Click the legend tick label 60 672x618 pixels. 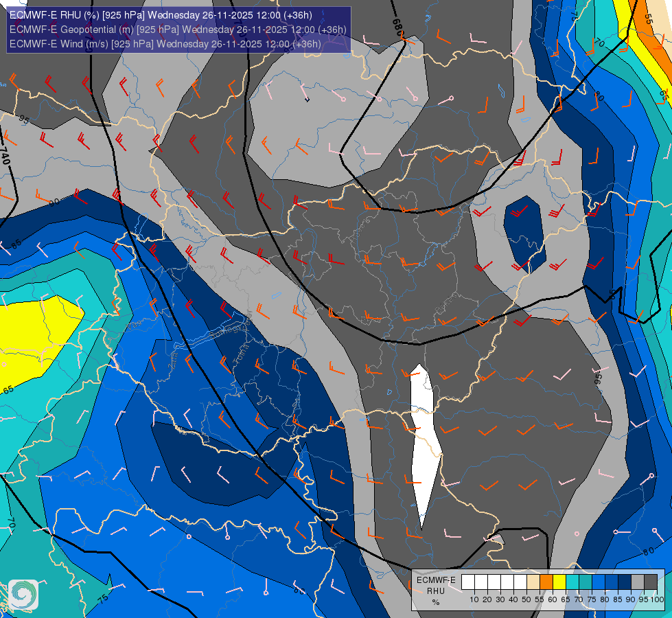click(553, 599)
